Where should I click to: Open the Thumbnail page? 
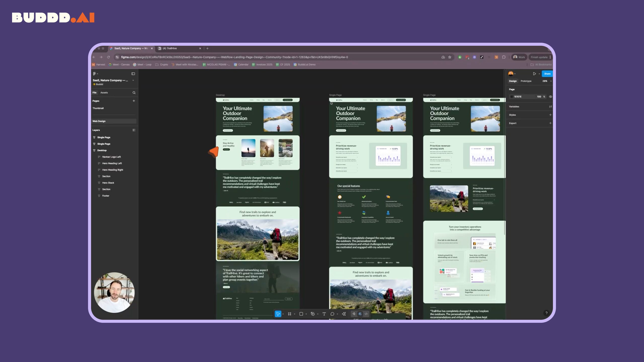pyautogui.click(x=98, y=108)
